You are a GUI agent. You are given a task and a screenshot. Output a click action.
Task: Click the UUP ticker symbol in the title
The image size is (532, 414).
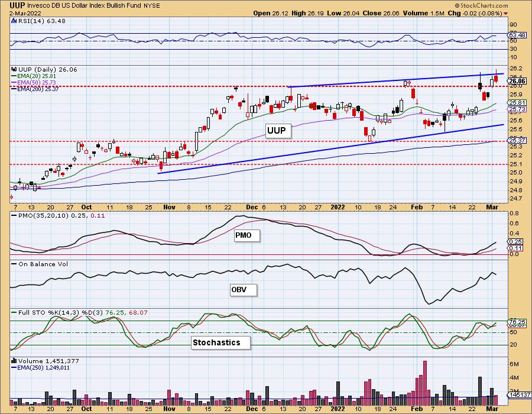17,5
